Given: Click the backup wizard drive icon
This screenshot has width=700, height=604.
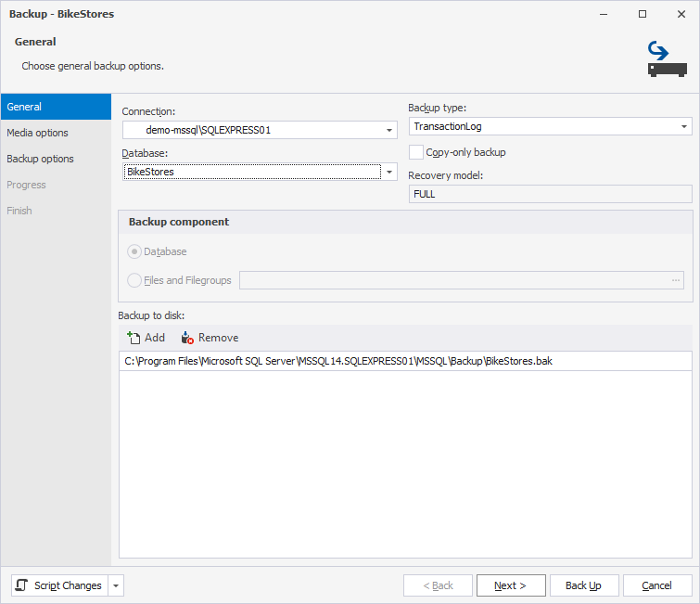Looking at the screenshot, I should click(x=667, y=59).
